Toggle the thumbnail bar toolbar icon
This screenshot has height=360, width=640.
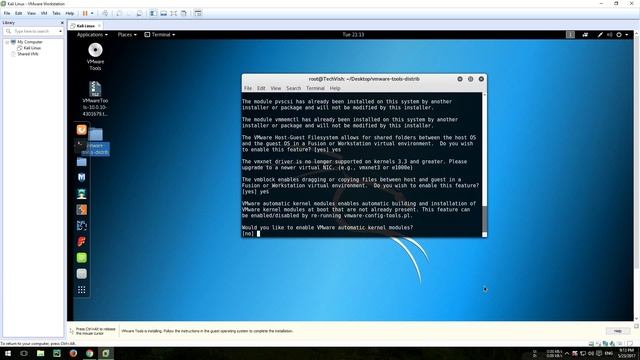163,13
